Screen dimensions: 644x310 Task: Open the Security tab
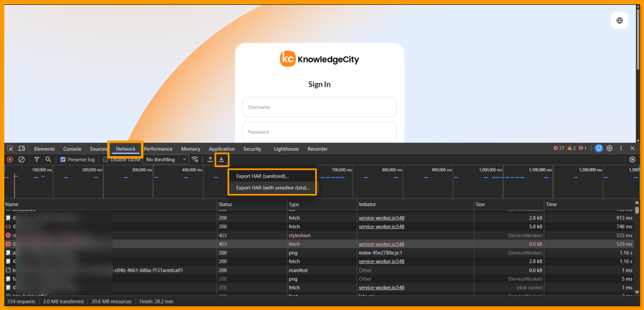(252, 149)
